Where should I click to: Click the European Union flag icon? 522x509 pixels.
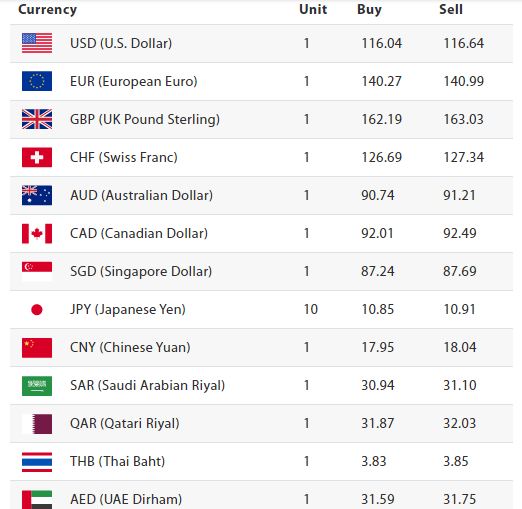[x=37, y=81]
